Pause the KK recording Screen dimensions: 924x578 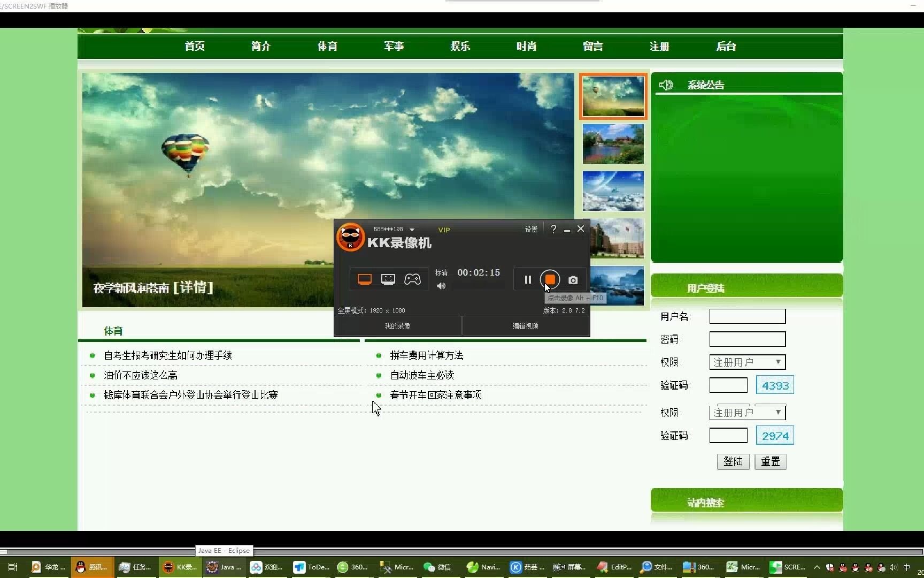pyautogui.click(x=528, y=279)
